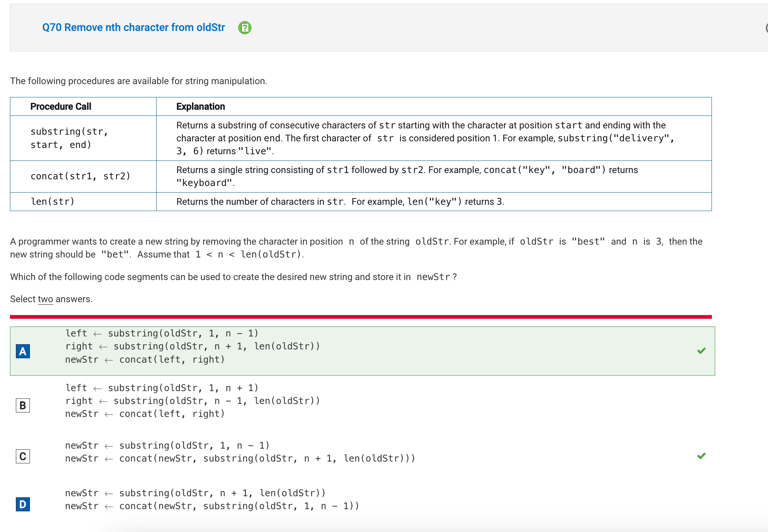
Task: Click the 'substring(str, start, end)' cell
Action: tap(83, 138)
